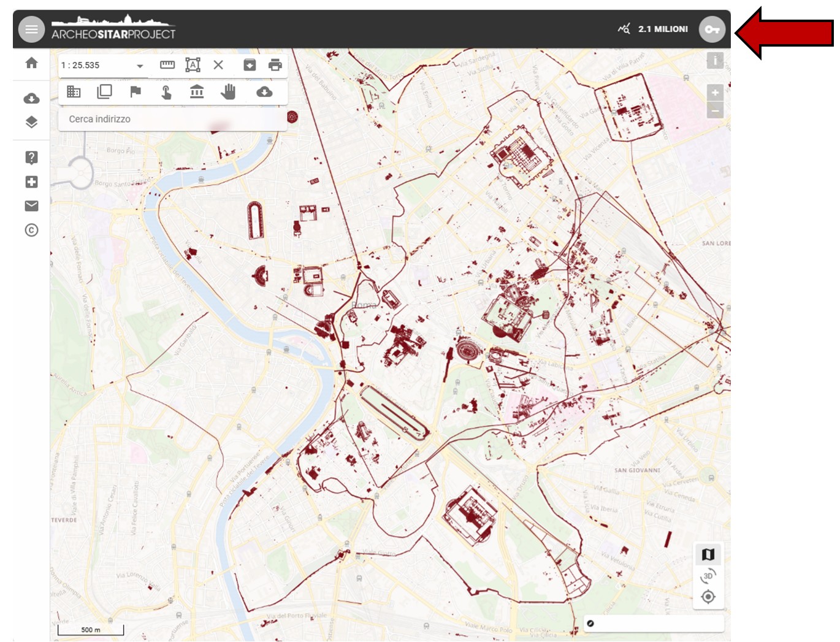Select the text annotation box tool
This screenshot has height=642, width=840.
click(193, 65)
